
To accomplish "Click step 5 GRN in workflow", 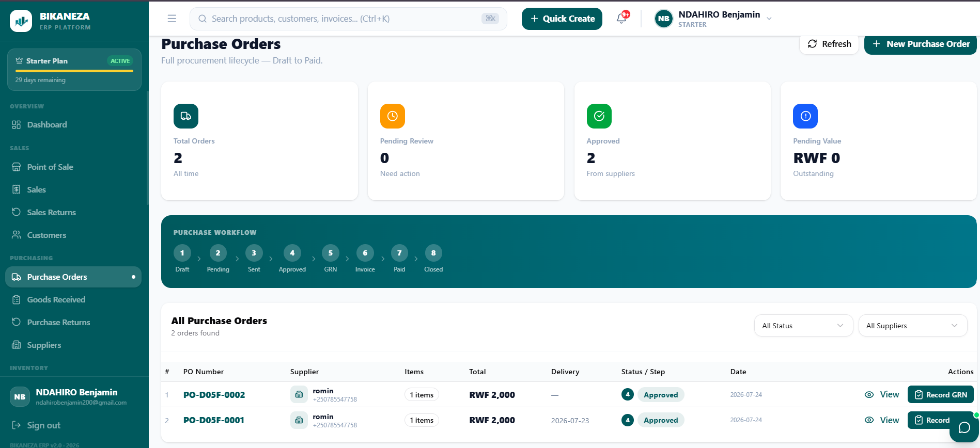I will (331, 258).
